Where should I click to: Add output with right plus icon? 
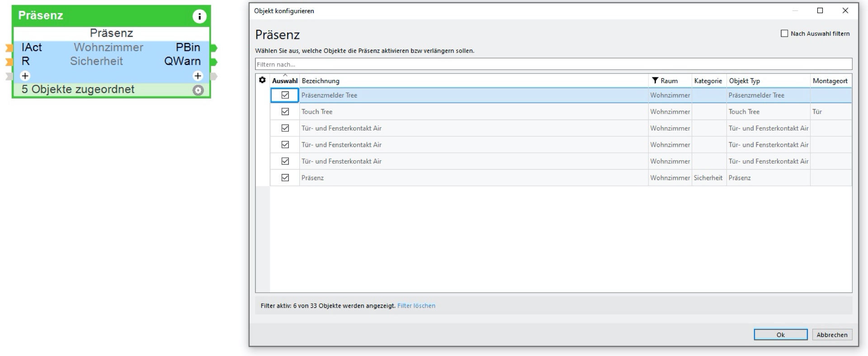[x=198, y=76]
